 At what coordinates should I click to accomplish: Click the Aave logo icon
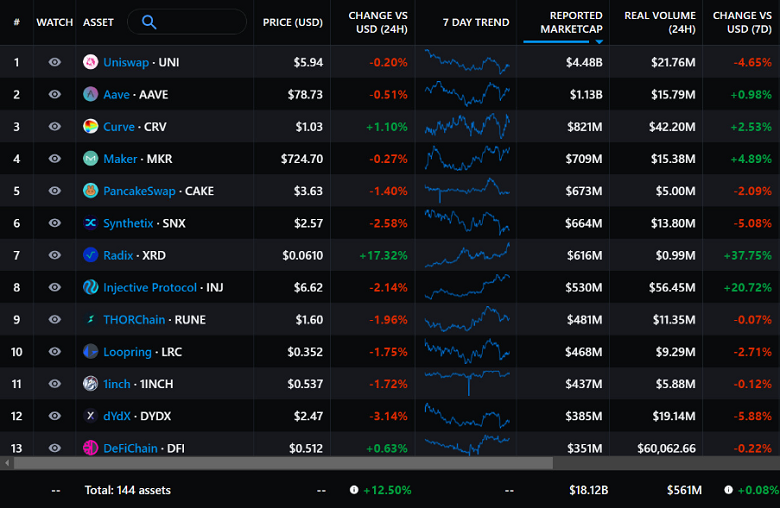coord(90,95)
